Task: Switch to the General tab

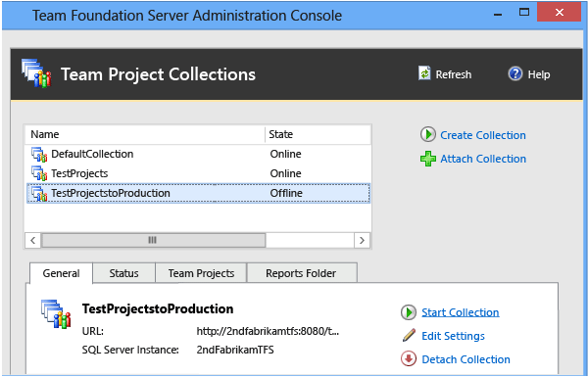Action: pyautogui.click(x=61, y=273)
